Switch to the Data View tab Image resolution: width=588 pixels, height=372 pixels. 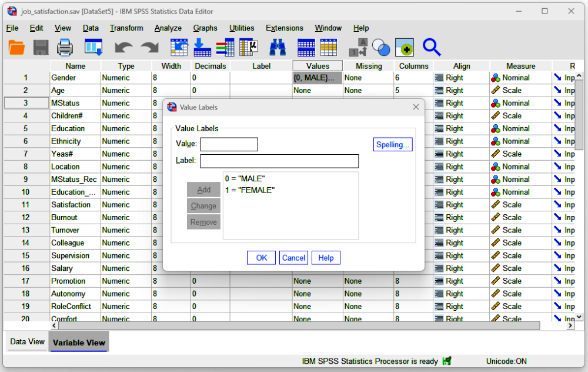[26, 341]
